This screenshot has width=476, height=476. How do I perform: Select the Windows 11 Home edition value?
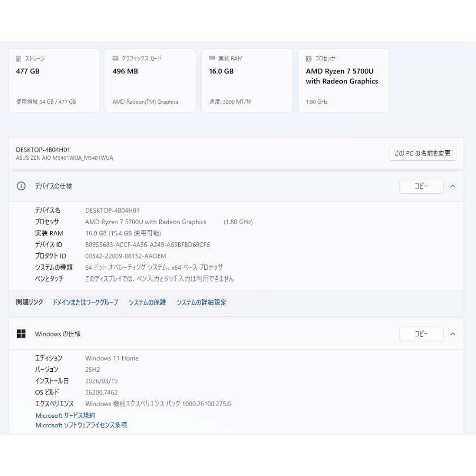click(112, 358)
